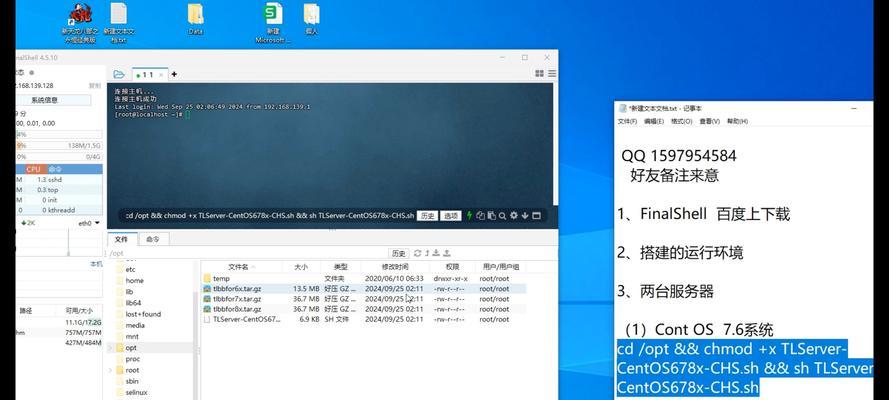Select selinux folder in directory tree
The width and height of the screenshot is (889, 400).
point(137,392)
